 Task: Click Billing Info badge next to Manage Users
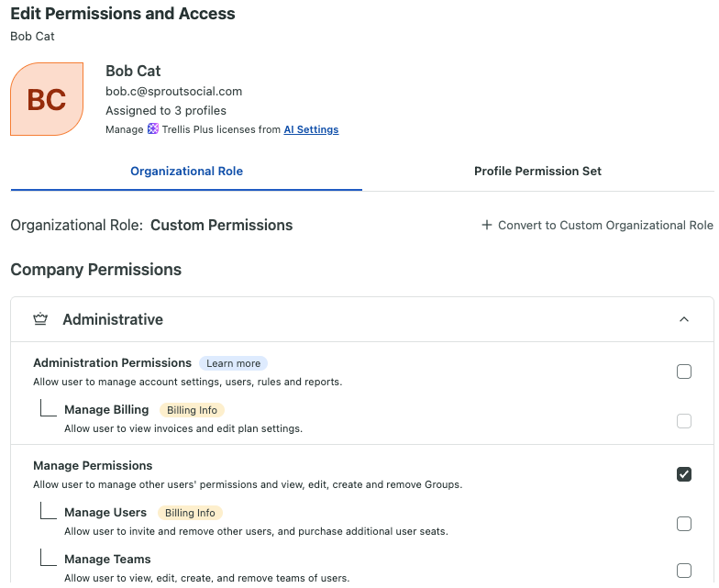pyautogui.click(x=190, y=513)
